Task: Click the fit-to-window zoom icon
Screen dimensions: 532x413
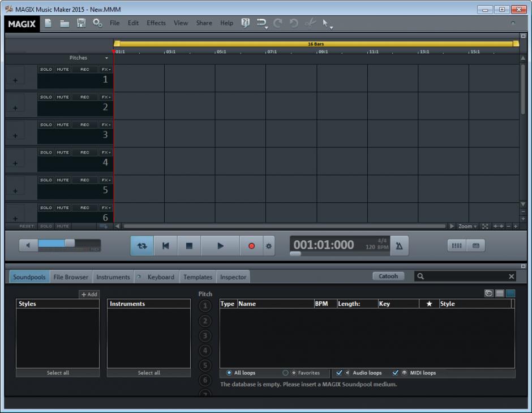Action: coord(485,226)
